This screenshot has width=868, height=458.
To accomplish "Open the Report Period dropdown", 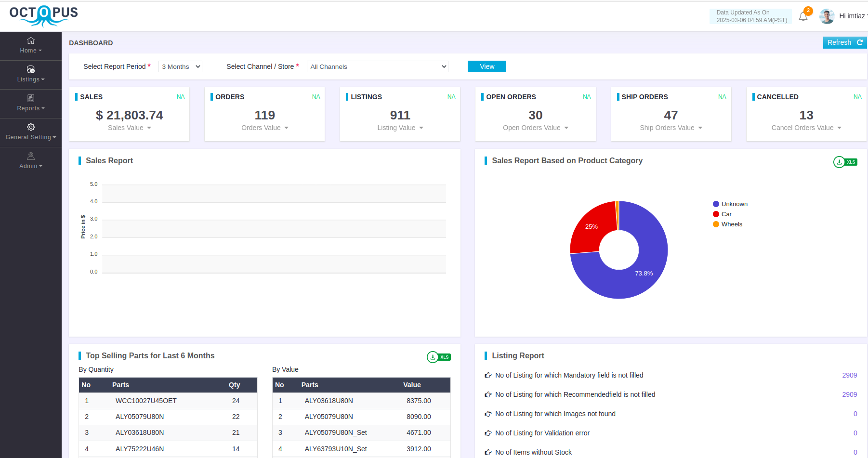I will (x=180, y=67).
